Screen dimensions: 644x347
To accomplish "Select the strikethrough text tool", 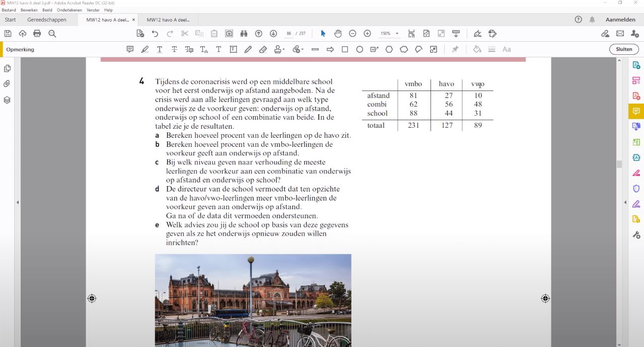I will pyautogui.click(x=174, y=49).
